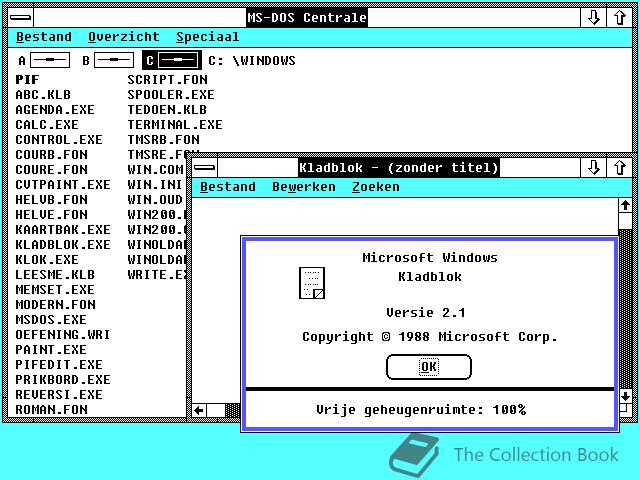Screen dimensions: 640x480
Task: Open the Overzicht menu
Action: 124,37
